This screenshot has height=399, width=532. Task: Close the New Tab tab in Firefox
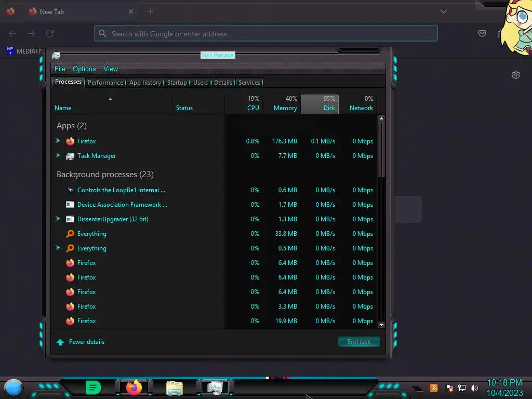[x=130, y=11]
